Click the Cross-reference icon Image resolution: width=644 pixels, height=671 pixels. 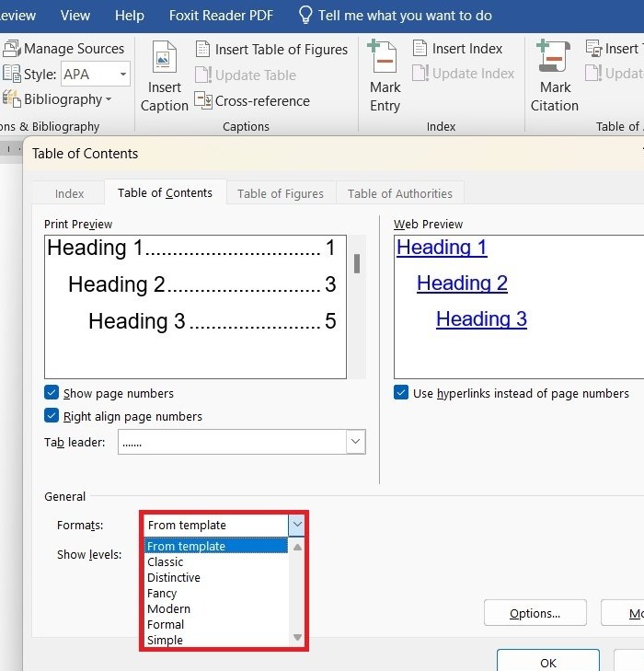(x=203, y=100)
